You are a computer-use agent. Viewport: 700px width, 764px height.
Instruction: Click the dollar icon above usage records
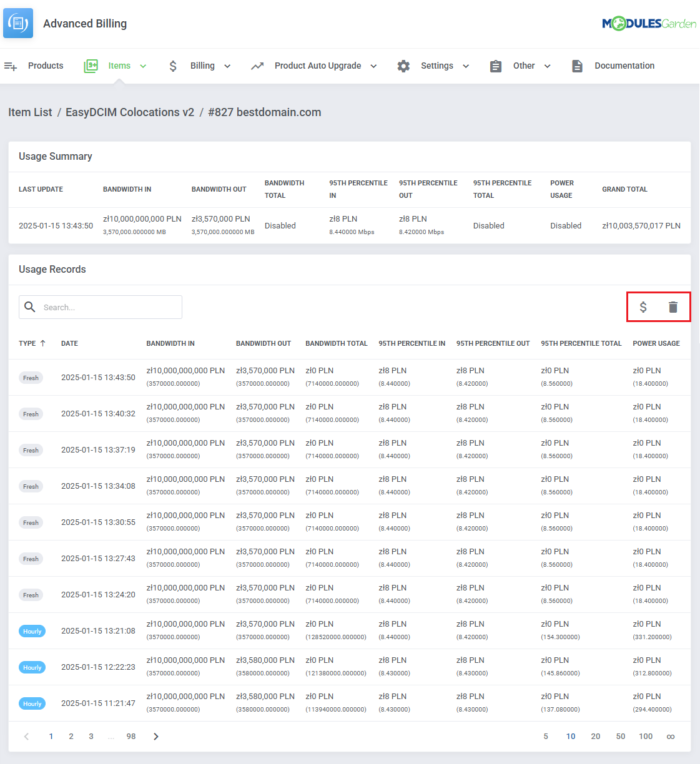(x=643, y=307)
